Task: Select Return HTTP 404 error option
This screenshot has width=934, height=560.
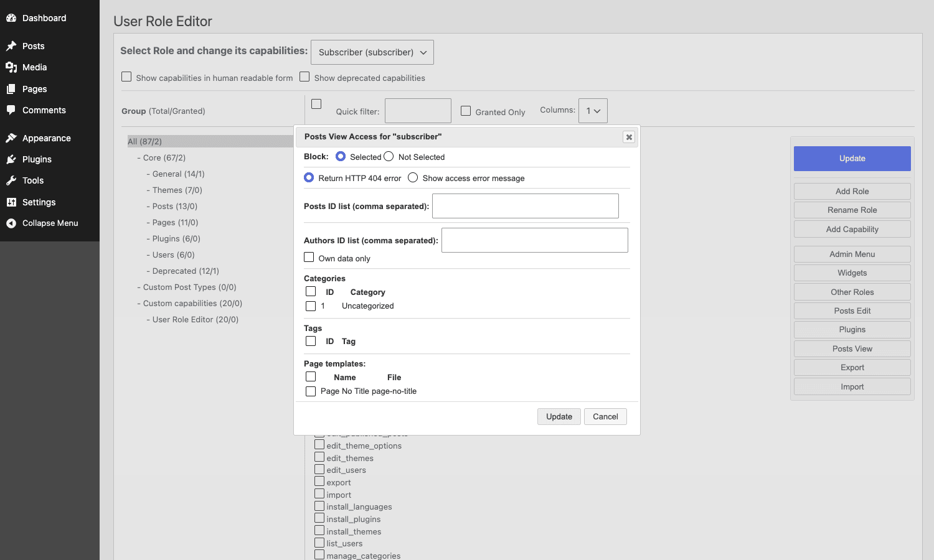Action: click(x=309, y=177)
